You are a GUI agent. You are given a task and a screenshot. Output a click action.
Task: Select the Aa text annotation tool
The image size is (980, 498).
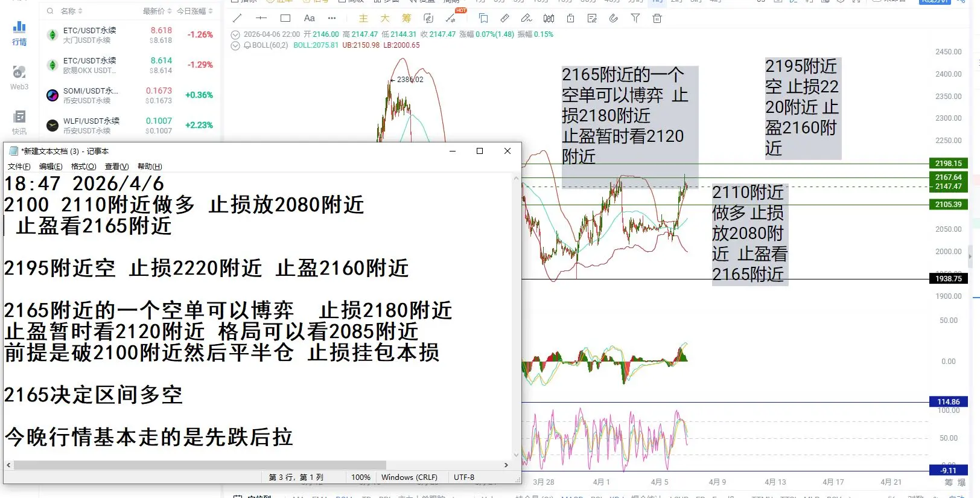point(310,18)
